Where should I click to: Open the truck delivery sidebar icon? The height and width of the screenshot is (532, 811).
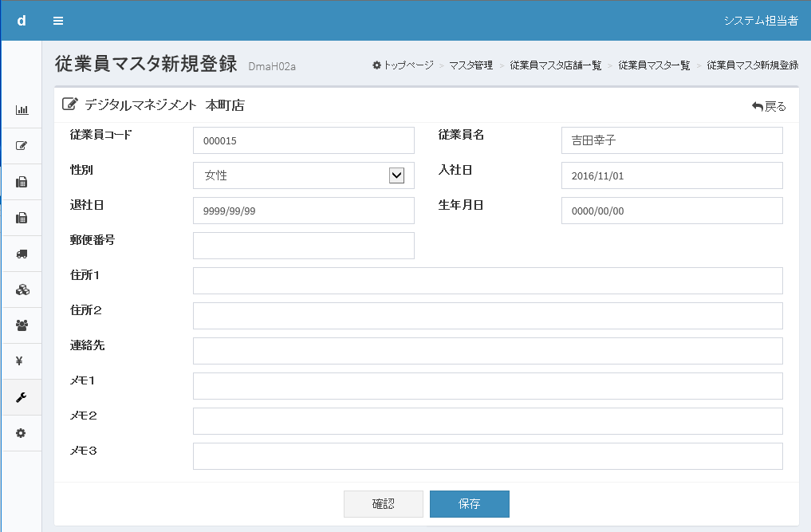click(x=22, y=254)
